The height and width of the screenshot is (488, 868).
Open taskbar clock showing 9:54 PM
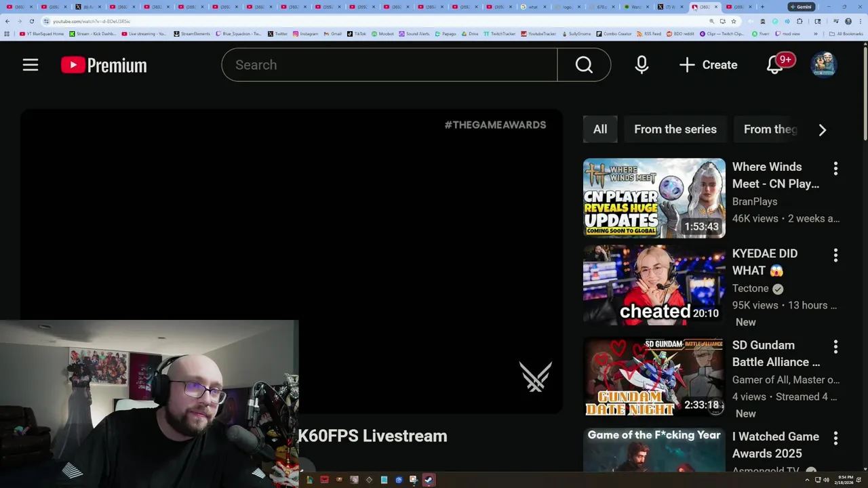(845, 480)
